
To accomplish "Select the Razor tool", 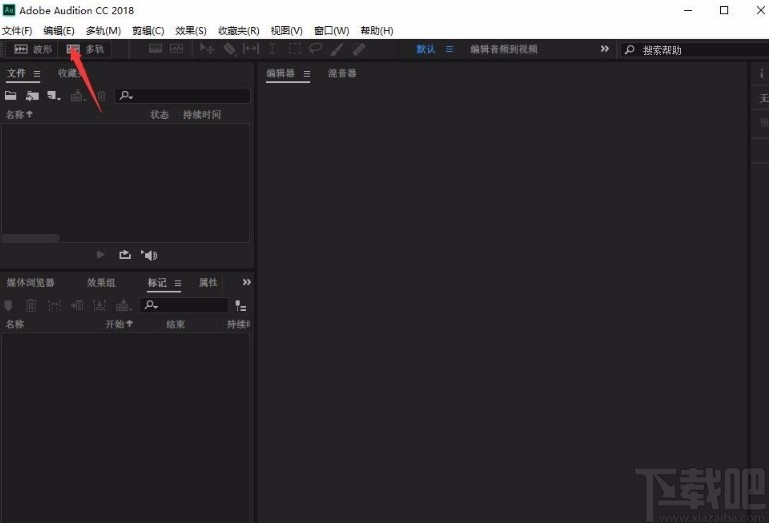I will coord(229,49).
